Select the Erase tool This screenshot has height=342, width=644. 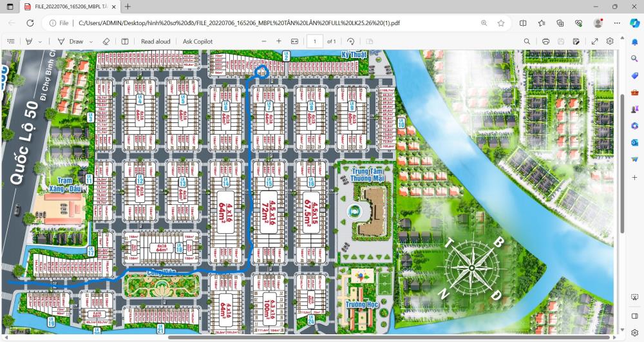tap(106, 41)
